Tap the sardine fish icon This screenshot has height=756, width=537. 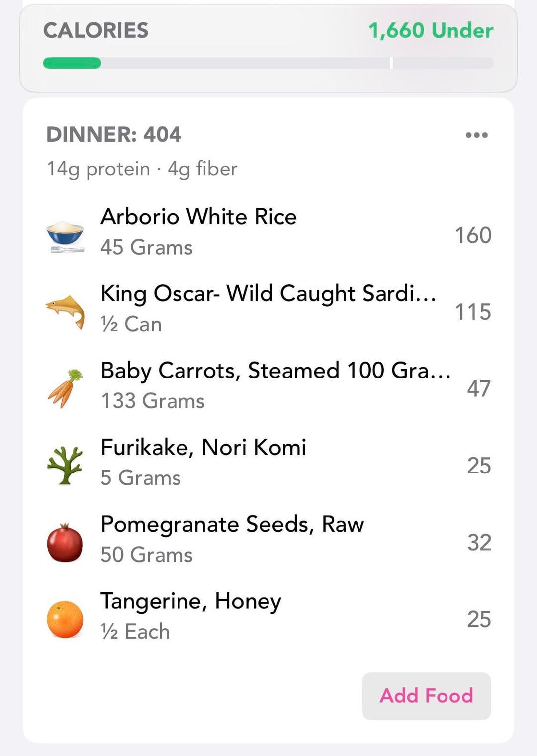pyautogui.click(x=65, y=311)
